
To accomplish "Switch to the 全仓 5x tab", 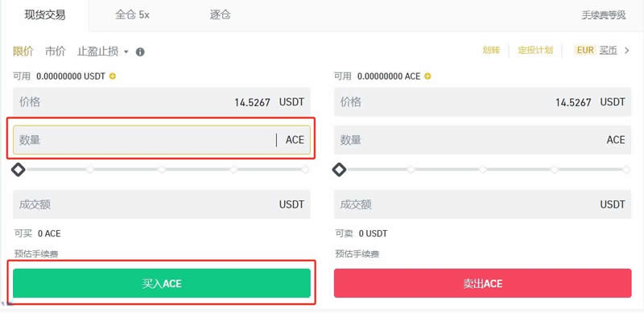I will pos(132,15).
